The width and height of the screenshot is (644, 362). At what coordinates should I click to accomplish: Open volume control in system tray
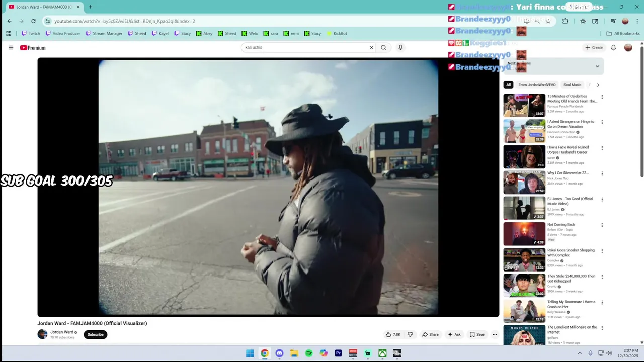click(609, 353)
